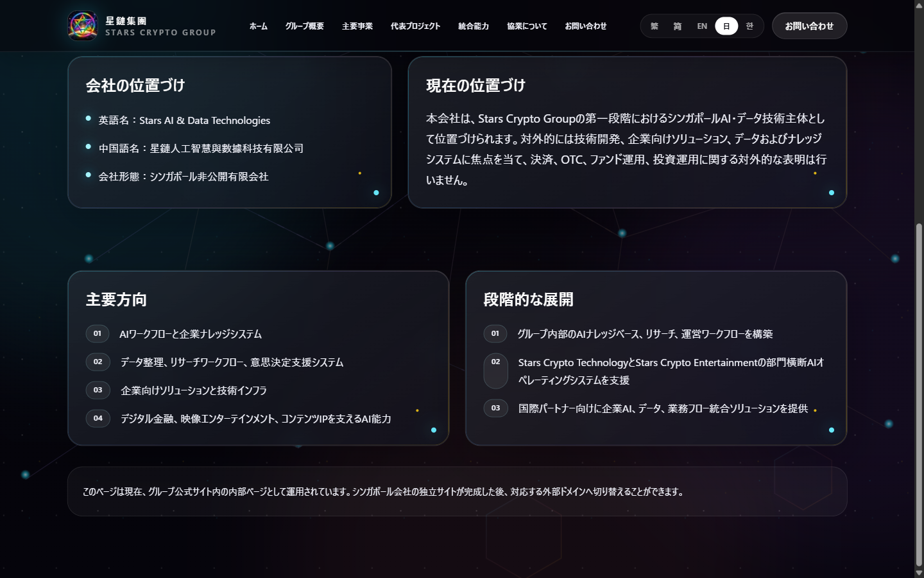Open the 統合能力 nav item
Image resolution: width=924 pixels, height=578 pixels.
[x=474, y=26]
